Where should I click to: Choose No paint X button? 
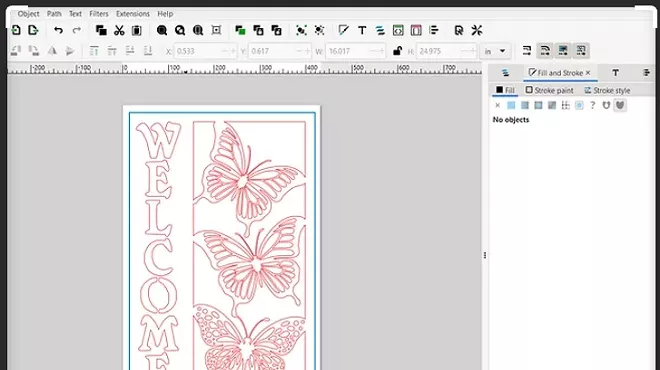(498, 105)
